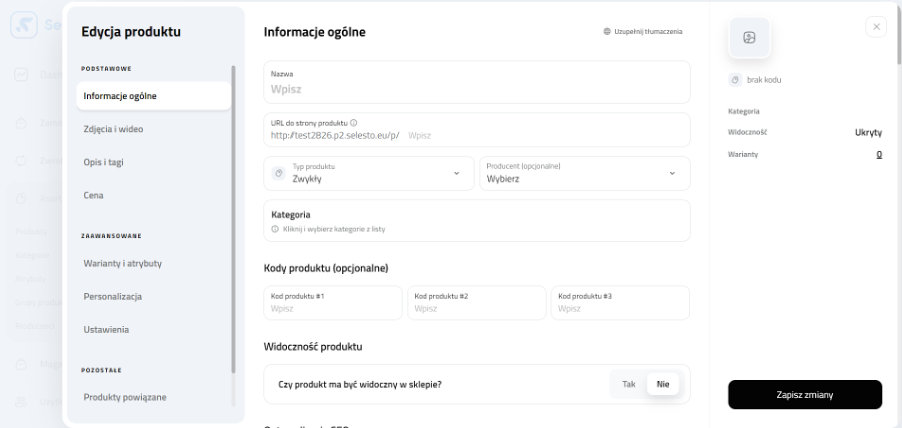
Task: Click the globe icon beside Uzupełnij tłumaczenia
Action: point(607,32)
